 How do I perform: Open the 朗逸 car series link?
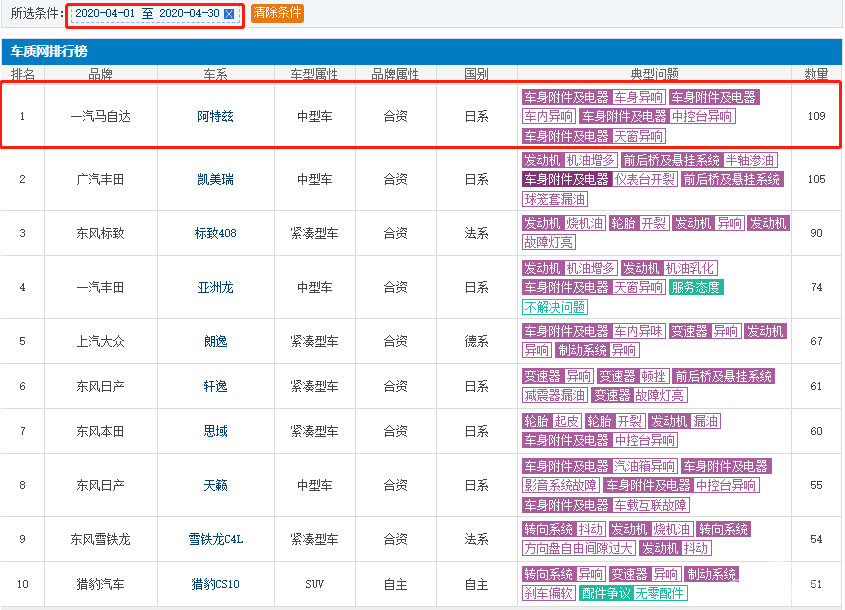(x=215, y=341)
